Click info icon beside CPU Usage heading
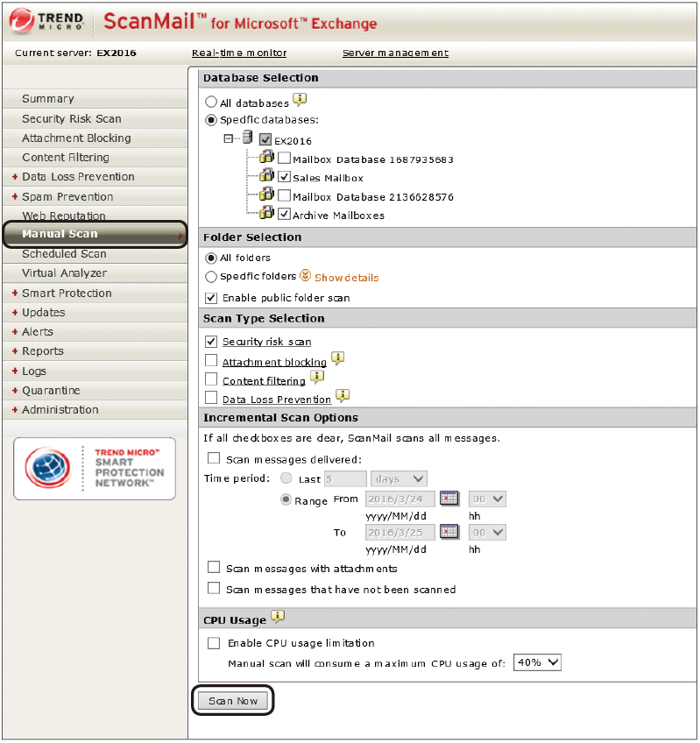Image resolution: width=700 pixels, height=743 pixels. [278, 617]
